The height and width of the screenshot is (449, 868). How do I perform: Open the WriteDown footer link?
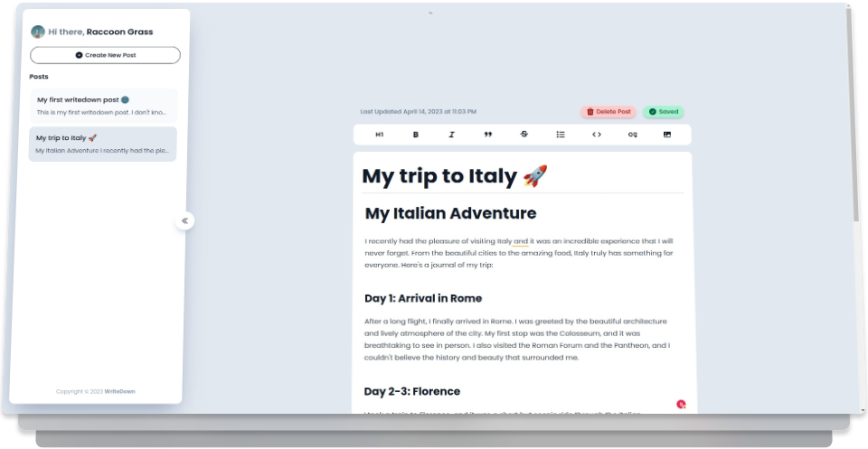[119, 391]
